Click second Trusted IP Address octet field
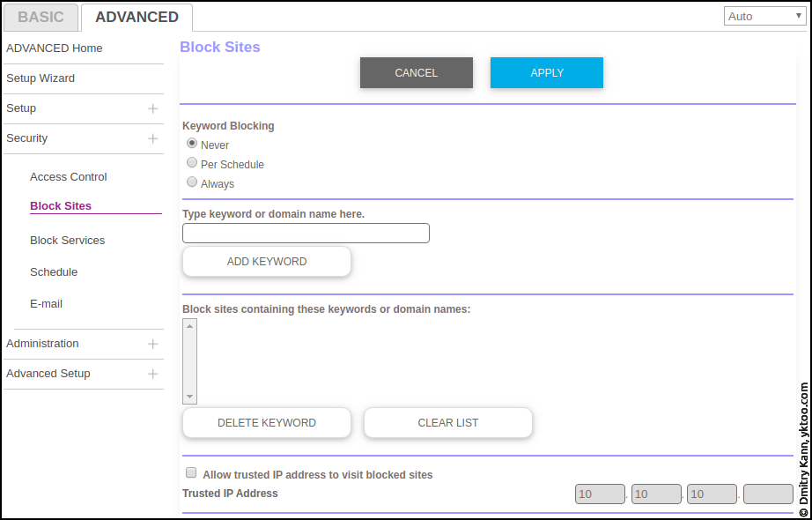 [x=656, y=494]
